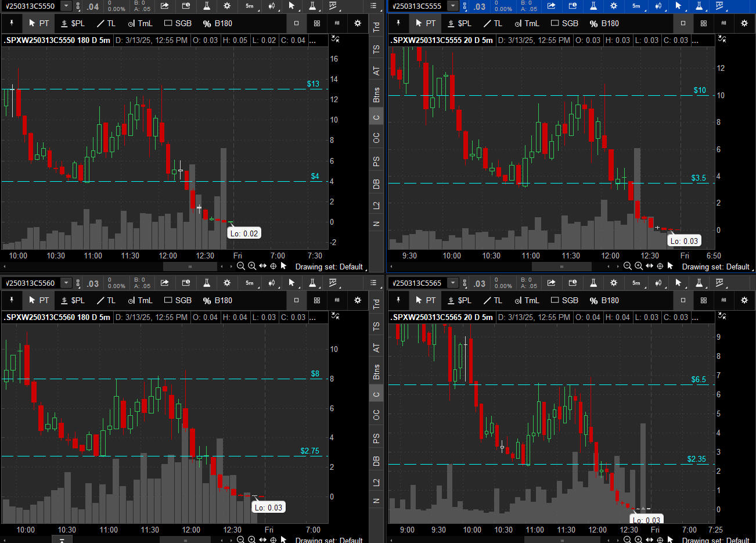Click the pin icon in the C5555 drawing toolbar
The image size is (756, 543).
coord(398,23)
